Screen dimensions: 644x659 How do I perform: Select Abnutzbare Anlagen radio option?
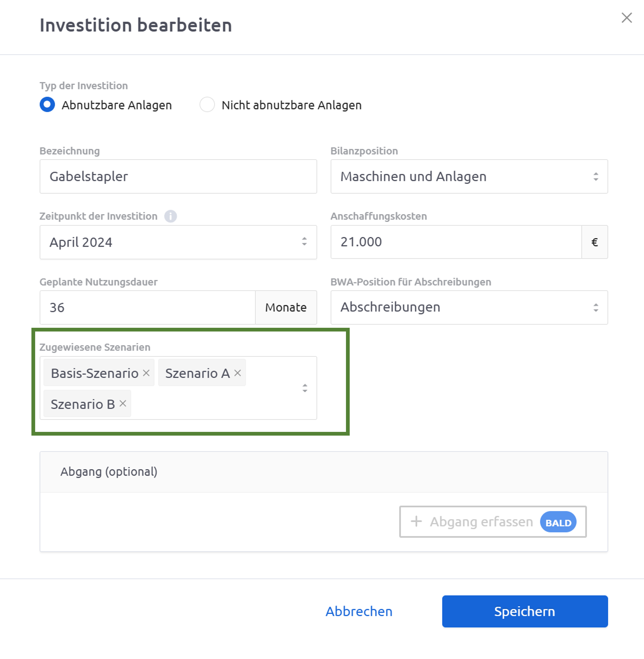point(47,104)
